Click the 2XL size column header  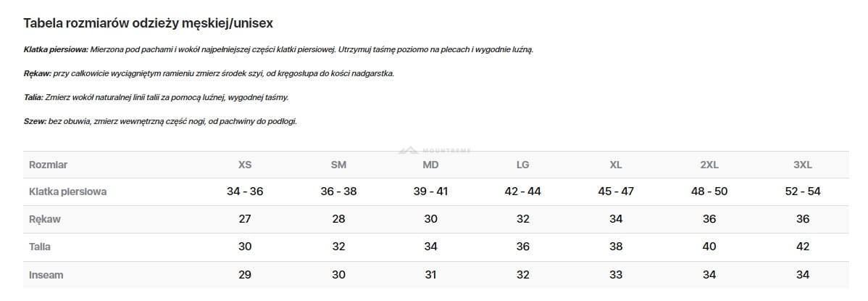(x=709, y=165)
